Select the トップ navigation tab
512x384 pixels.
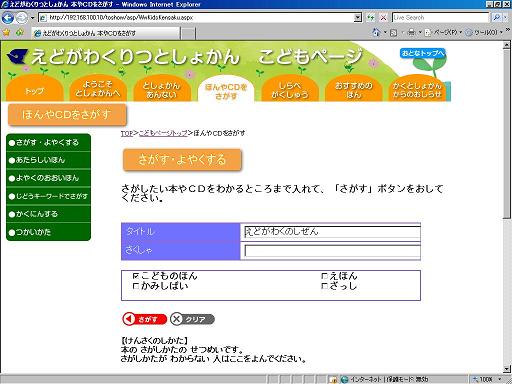tap(35, 89)
